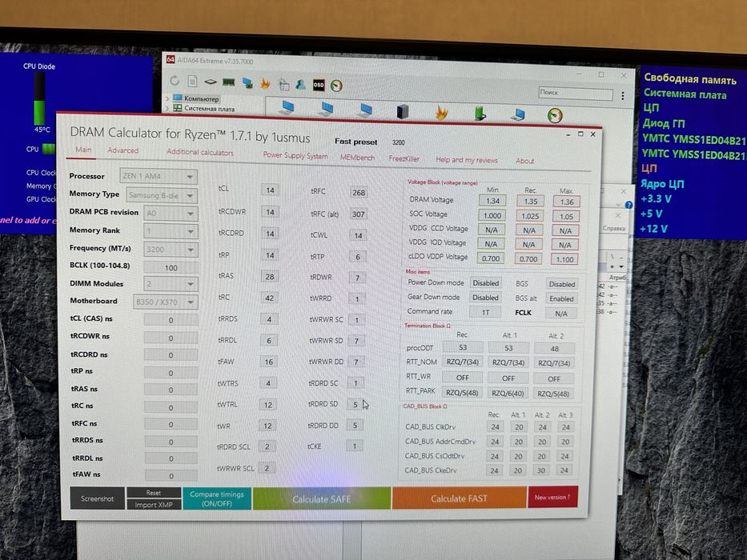Image resolution: width=747 pixels, height=560 pixels.
Task: Click the procODT Alt. 2 value 48
Action: point(554,349)
